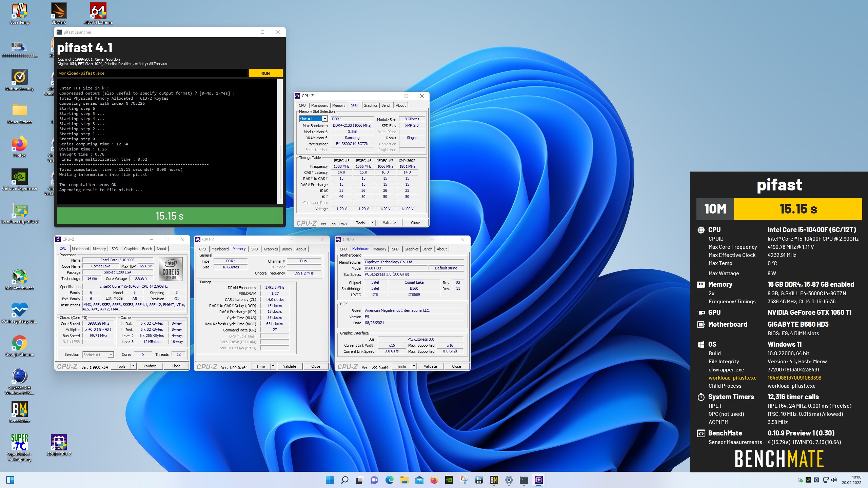Image resolution: width=868 pixels, height=488 pixels.
Task: Click XMP-3602 timings column header
Action: click(407, 161)
